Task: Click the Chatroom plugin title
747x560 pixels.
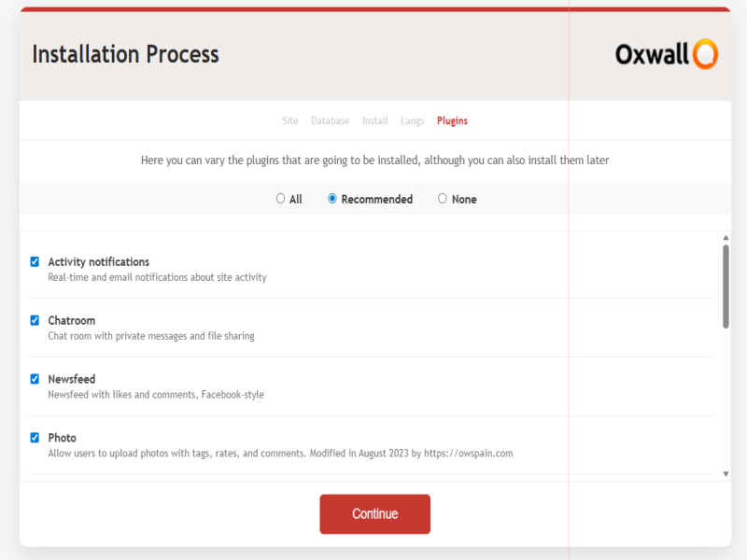Action: click(72, 320)
